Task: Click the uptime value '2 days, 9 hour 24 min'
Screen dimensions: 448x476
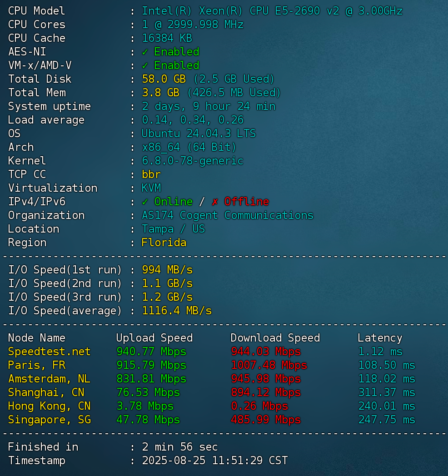Action: coord(209,107)
